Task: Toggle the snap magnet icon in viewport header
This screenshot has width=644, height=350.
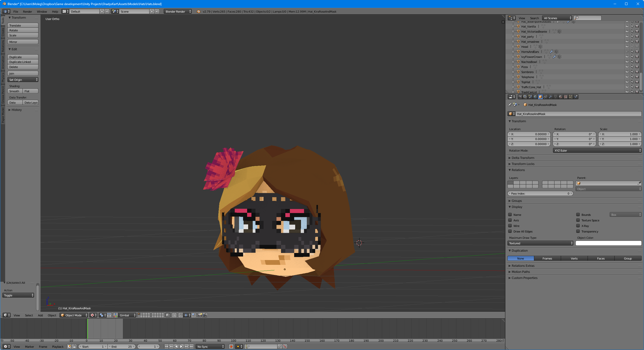Action: point(181,315)
